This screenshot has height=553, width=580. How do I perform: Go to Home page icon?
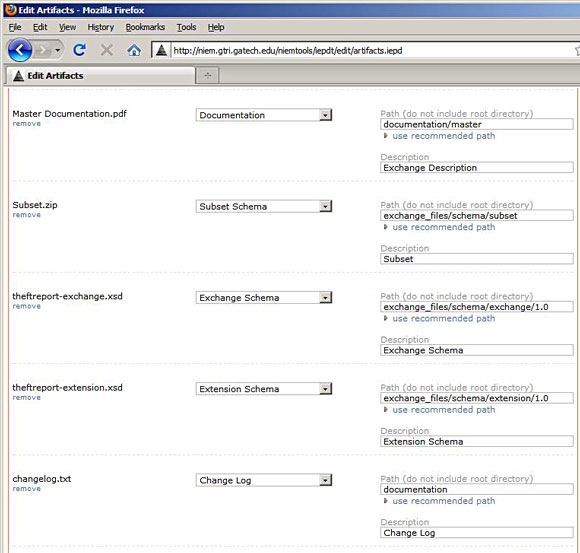134,50
